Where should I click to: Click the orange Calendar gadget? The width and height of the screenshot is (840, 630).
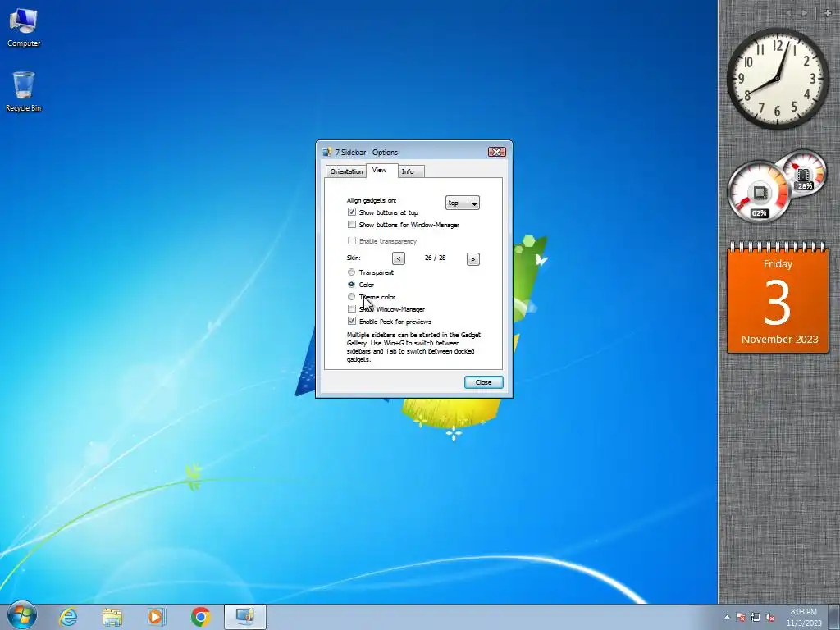778,298
